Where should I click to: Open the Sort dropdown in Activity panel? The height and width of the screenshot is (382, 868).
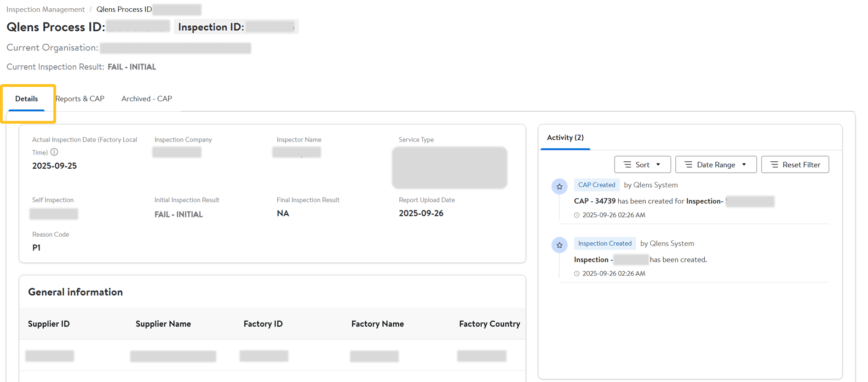point(642,165)
